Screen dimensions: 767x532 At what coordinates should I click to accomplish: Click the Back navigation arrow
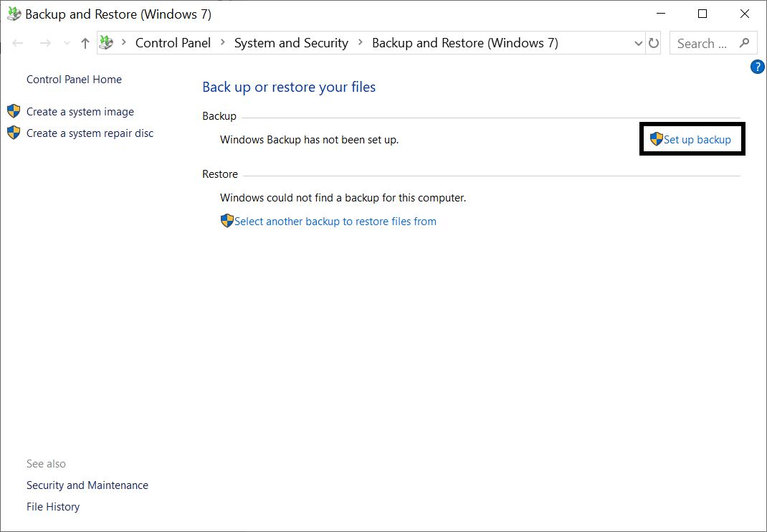[17, 43]
